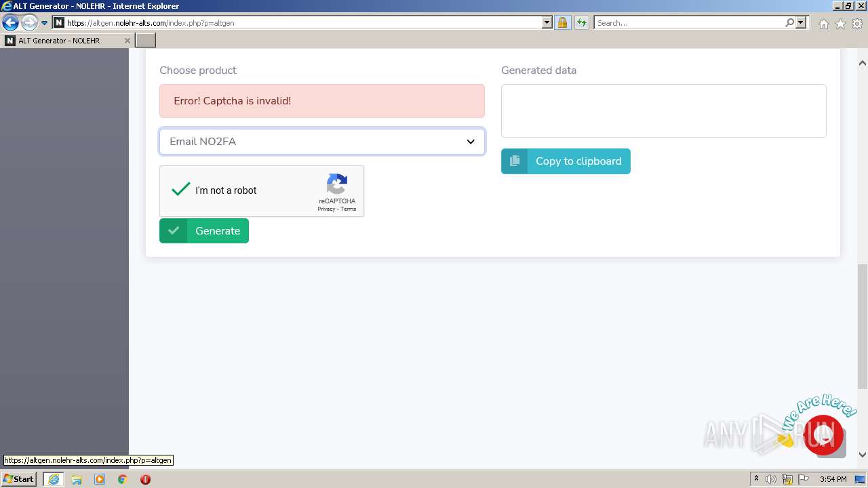Open the Email NO2FA product dropdown
The height and width of the screenshot is (488, 868).
tap(322, 142)
